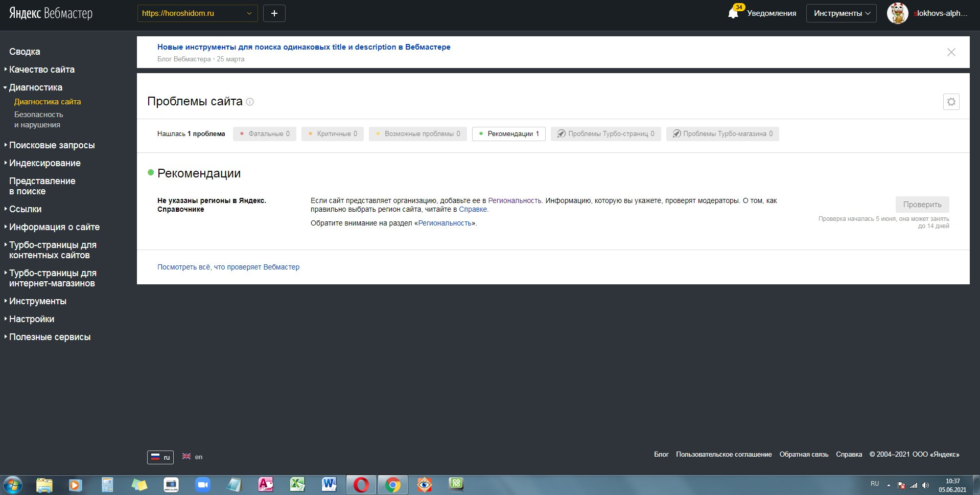The width and height of the screenshot is (980, 495).
Task: Filter by Проблемы Турбо-страниц
Action: click(x=606, y=134)
